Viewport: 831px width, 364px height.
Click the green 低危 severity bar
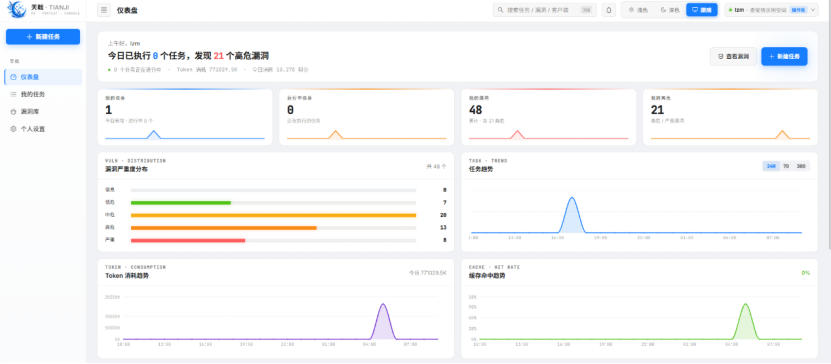coord(181,202)
